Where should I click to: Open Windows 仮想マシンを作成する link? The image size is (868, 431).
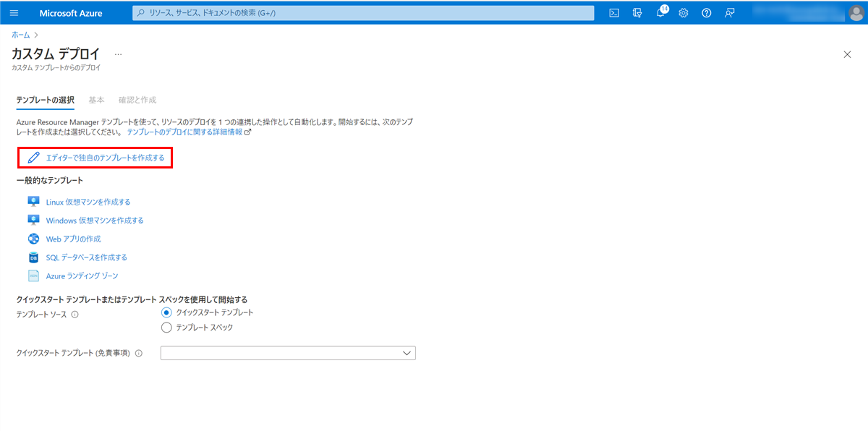[95, 221]
